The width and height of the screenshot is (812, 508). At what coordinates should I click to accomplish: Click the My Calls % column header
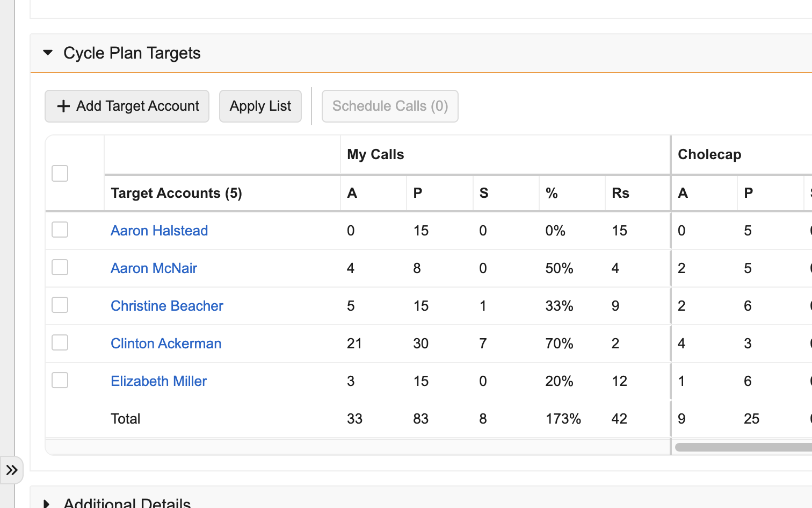552,193
